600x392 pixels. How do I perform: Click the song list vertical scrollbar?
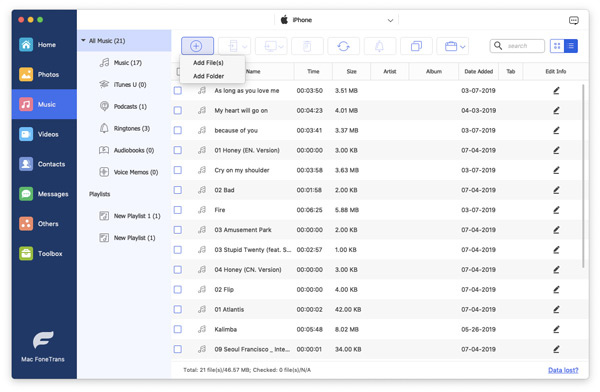tap(583, 176)
